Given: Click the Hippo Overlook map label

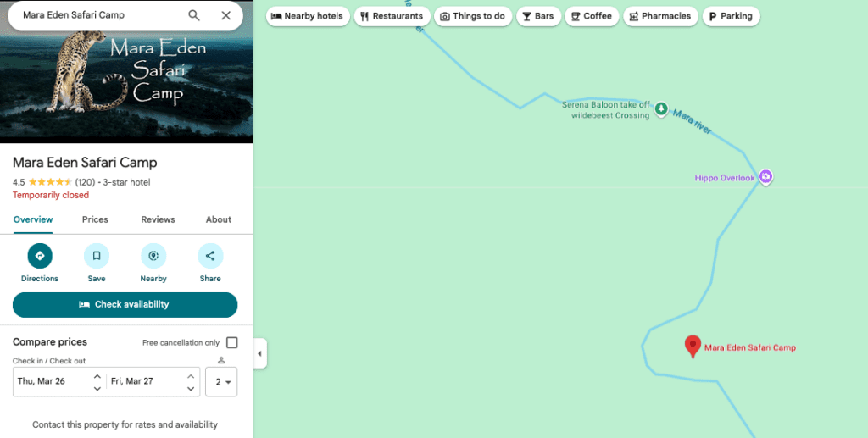Looking at the screenshot, I should click(725, 178).
